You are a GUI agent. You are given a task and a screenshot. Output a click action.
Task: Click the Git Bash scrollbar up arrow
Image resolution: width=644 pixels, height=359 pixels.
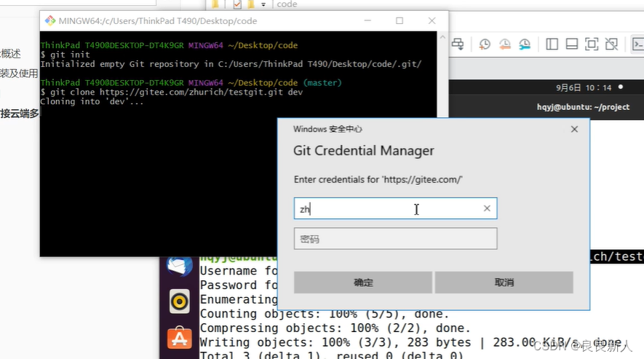tap(442, 37)
